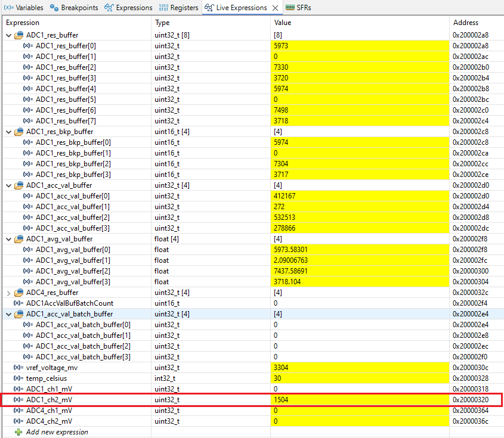Collapse the ADC1_acc_val_batch_buffer array
Image resolution: width=504 pixels, height=438 pixels.
9,315
